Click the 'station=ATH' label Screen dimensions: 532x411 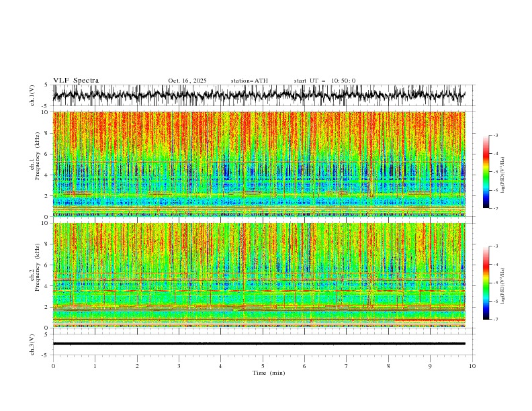click(x=249, y=81)
